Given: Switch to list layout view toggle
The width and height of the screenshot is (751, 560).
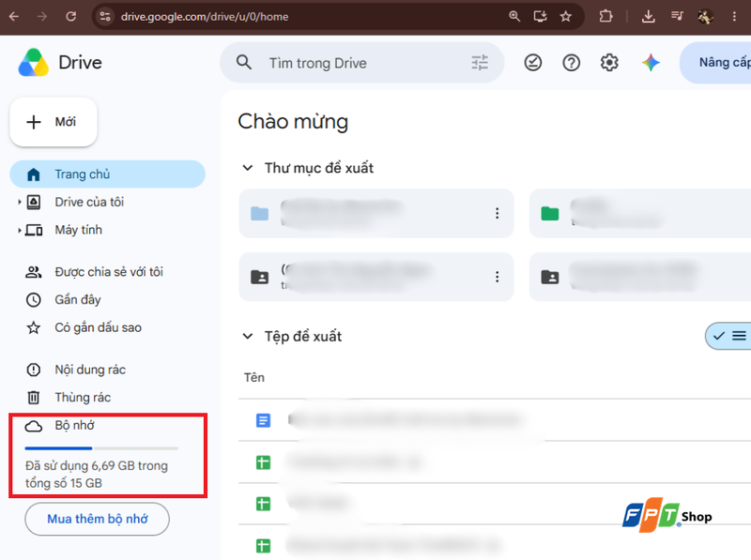Looking at the screenshot, I should tap(728, 336).
